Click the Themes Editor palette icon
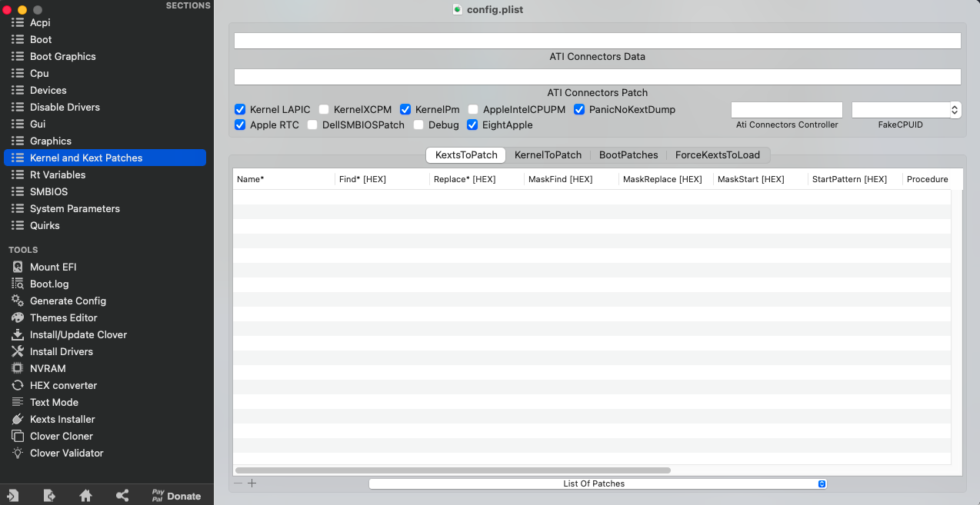980x505 pixels. pos(17,317)
